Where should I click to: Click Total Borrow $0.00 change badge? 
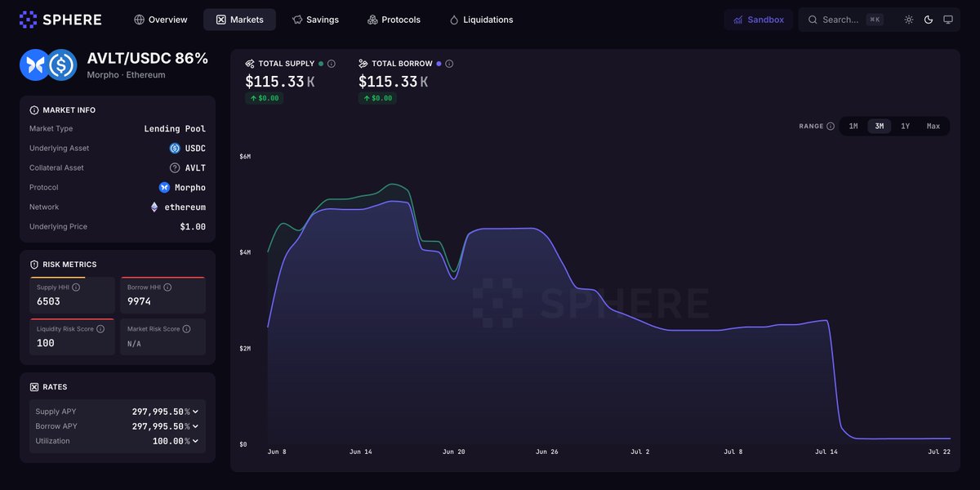(378, 98)
